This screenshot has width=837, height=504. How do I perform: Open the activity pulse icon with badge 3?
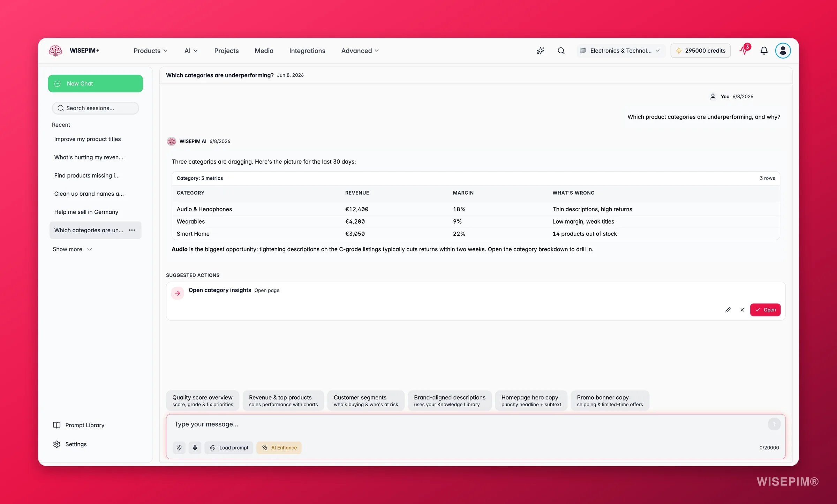744,50
